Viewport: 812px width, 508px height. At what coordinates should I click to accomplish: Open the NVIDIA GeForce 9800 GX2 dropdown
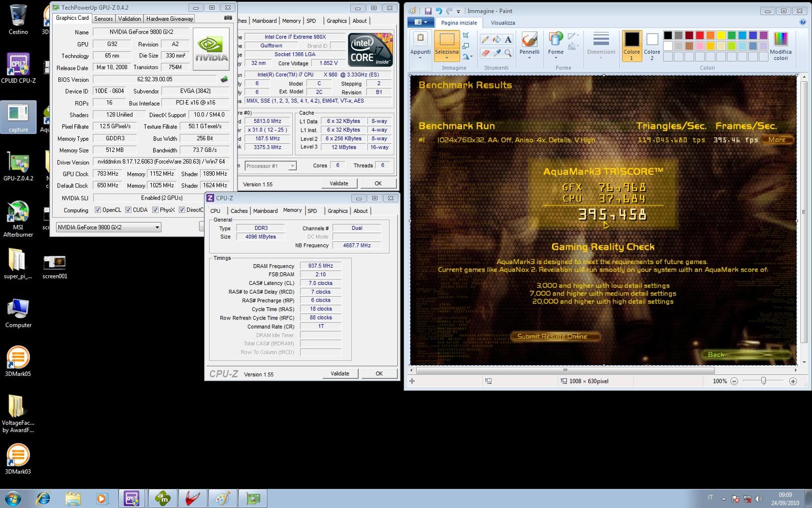click(x=109, y=227)
